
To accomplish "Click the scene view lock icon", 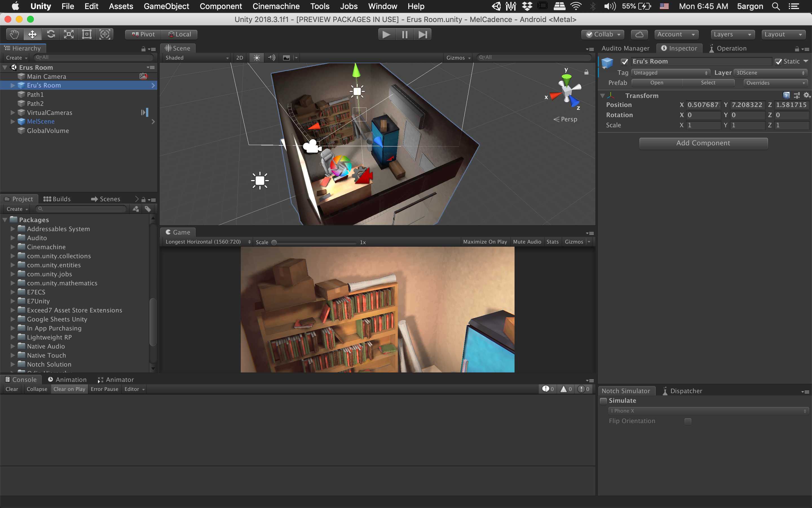I will click(586, 72).
